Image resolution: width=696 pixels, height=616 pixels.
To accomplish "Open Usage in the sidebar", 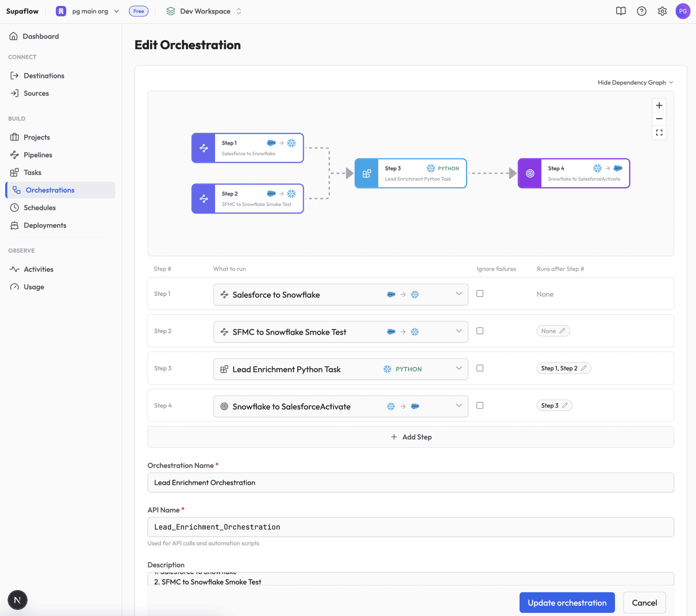I will 34,287.
